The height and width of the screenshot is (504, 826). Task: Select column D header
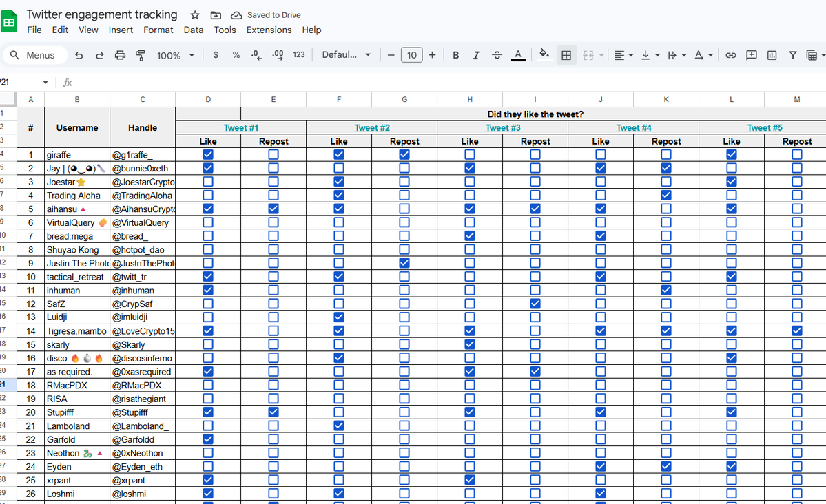208,99
